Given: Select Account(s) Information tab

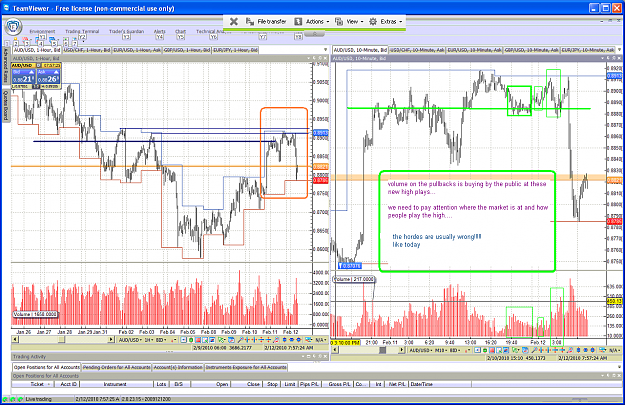Looking at the screenshot, I should coord(178,367).
